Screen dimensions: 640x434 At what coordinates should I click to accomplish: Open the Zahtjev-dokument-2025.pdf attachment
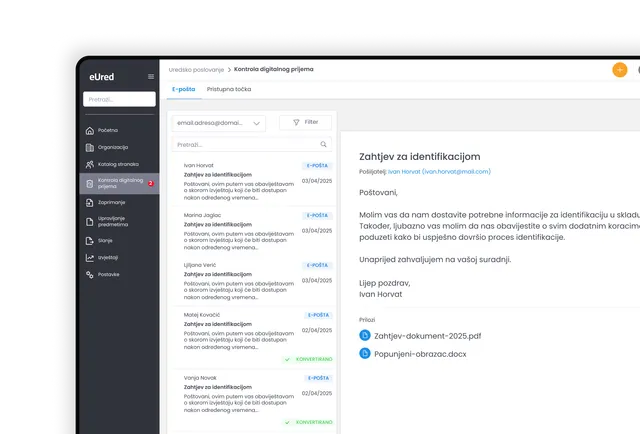pyautogui.click(x=427, y=336)
